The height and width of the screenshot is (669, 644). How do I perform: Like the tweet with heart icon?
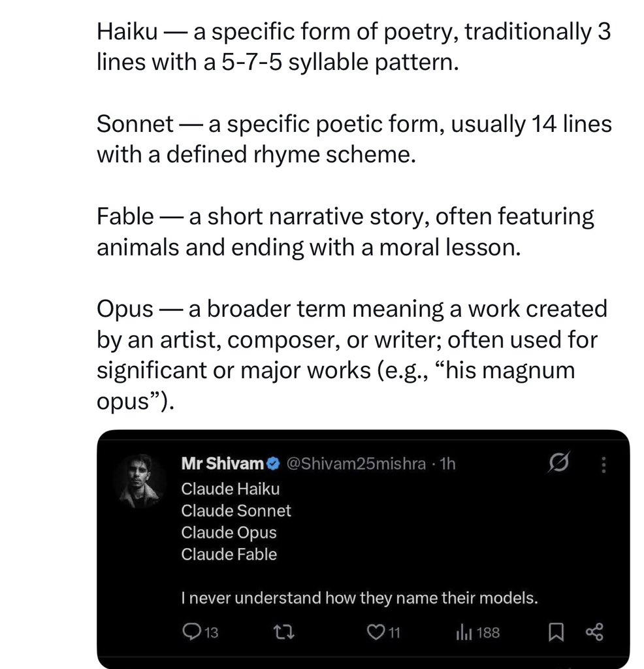[376, 632]
